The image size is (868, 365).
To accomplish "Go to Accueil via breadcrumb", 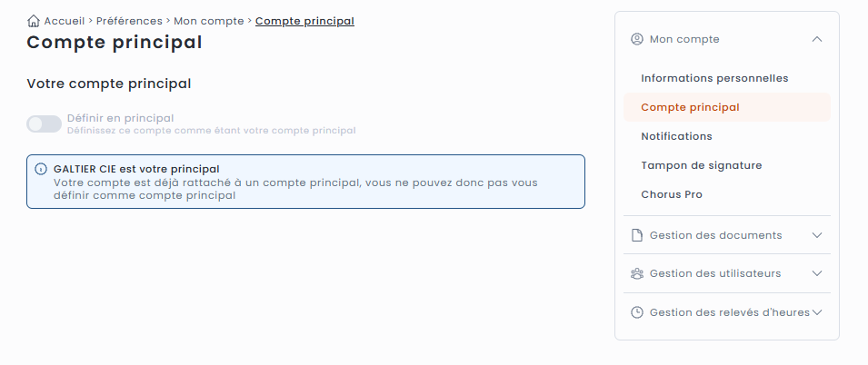I will point(64,20).
